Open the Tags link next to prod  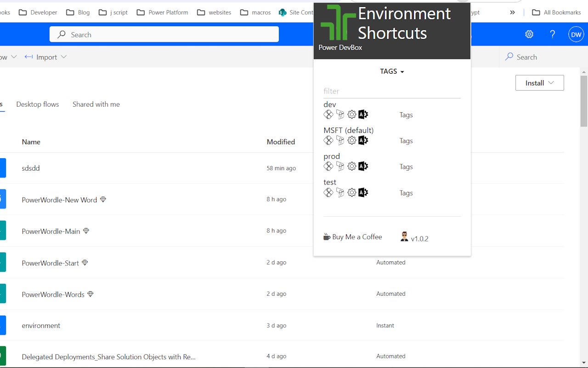point(406,167)
